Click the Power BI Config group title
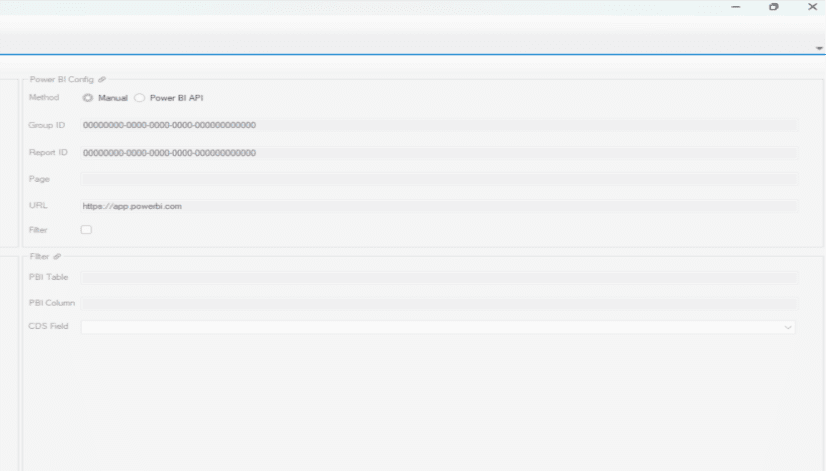The image size is (828, 471). click(62, 78)
